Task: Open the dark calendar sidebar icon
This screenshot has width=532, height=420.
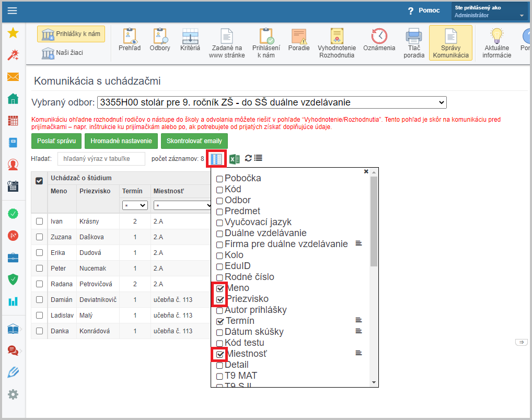Action: coord(13,186)
